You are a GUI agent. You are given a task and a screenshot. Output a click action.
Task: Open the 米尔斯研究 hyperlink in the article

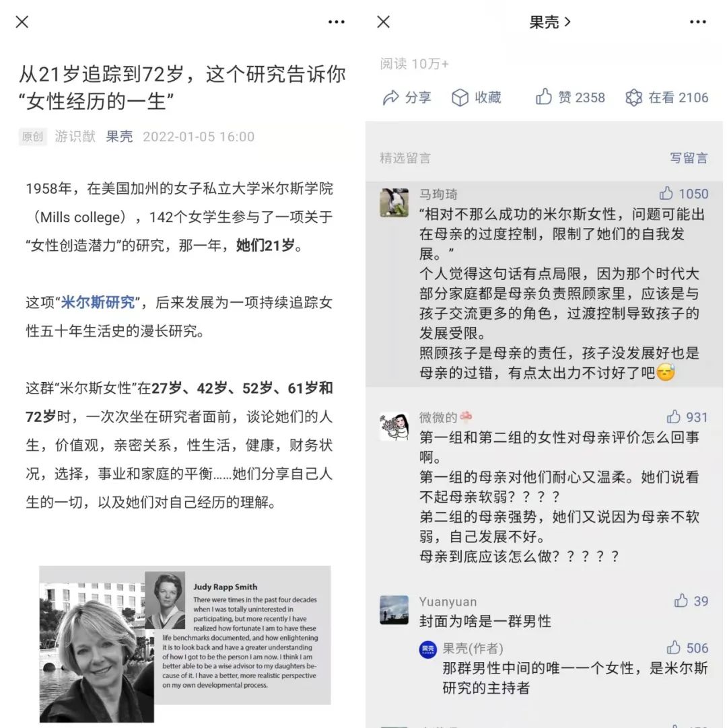(x=98, y=302)
